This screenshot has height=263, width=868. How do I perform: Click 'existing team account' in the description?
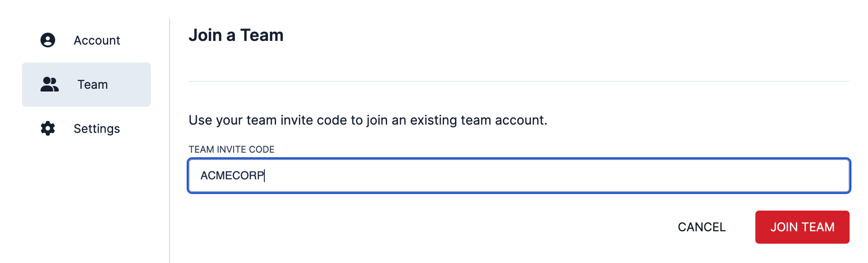pos(478,120)
